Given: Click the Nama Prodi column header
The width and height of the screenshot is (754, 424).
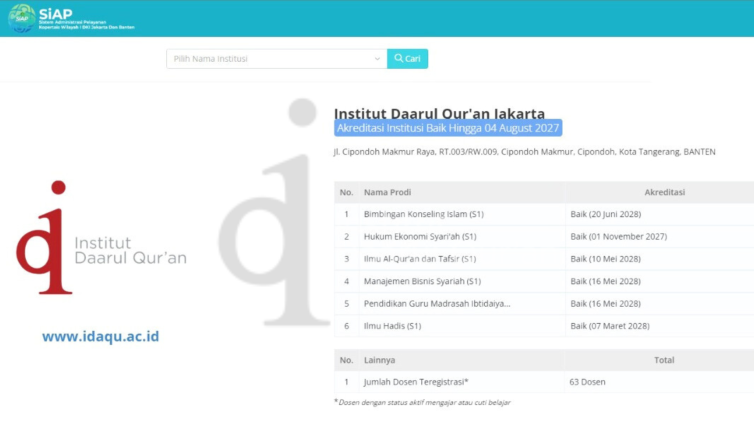Looking at the screenshot, I should 387,192.
